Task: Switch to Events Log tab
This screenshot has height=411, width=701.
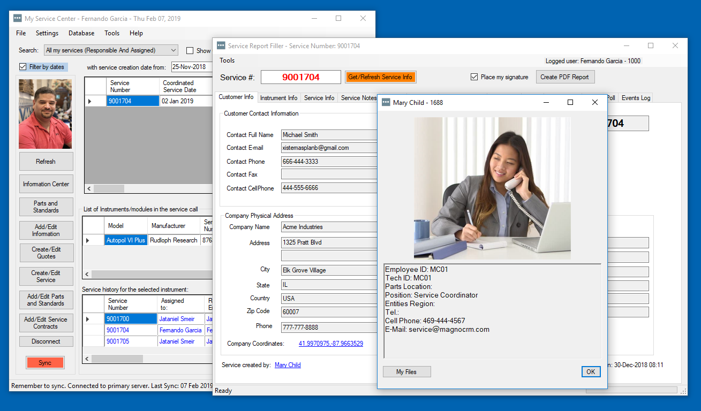Action: click(636, 98)
